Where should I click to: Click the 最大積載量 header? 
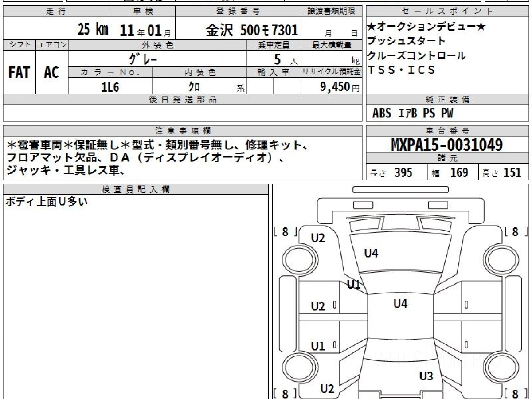(x=332, y=45)
